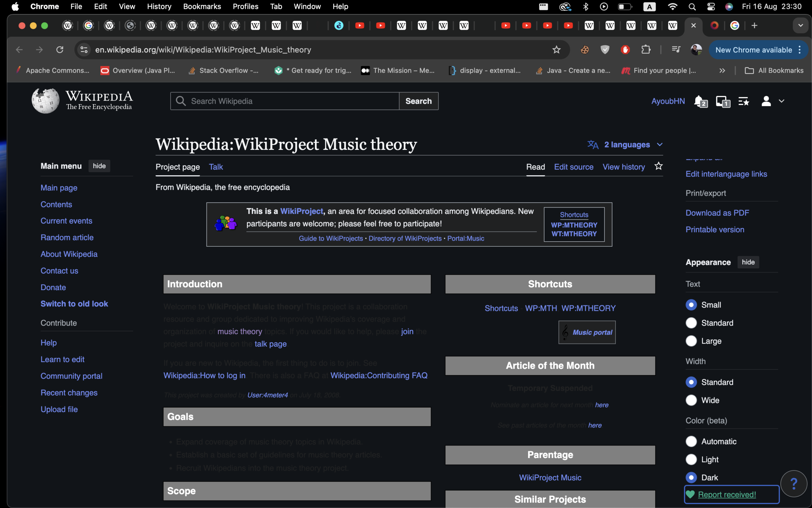The image size is (812, 508).
Task: Open Wikipedia notifications bell icon
Action: coord(700,101)
